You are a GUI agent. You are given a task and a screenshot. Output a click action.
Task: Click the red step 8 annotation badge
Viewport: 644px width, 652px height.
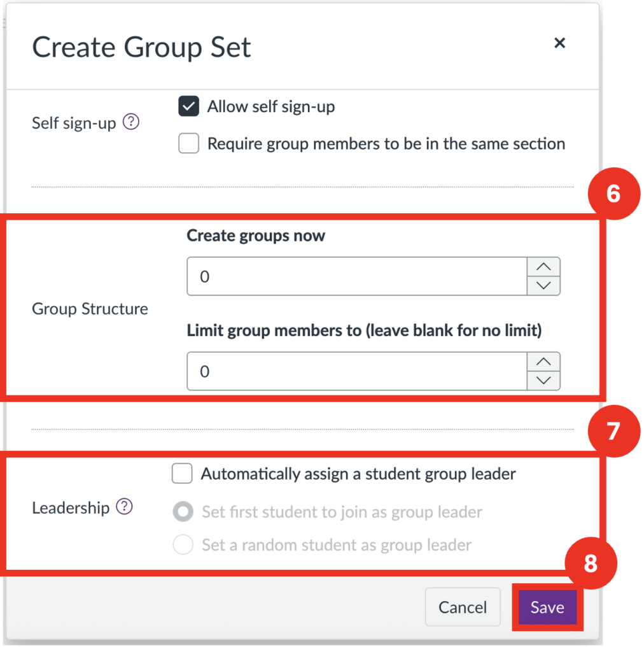click(x=591, y=564)
